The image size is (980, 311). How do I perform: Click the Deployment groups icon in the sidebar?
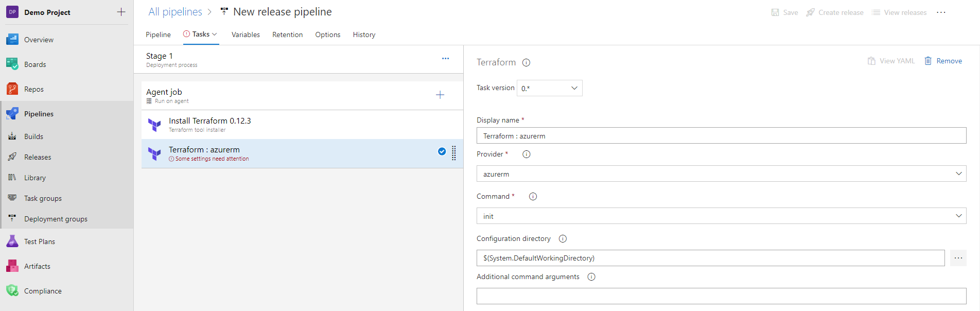tap(12, 219)
